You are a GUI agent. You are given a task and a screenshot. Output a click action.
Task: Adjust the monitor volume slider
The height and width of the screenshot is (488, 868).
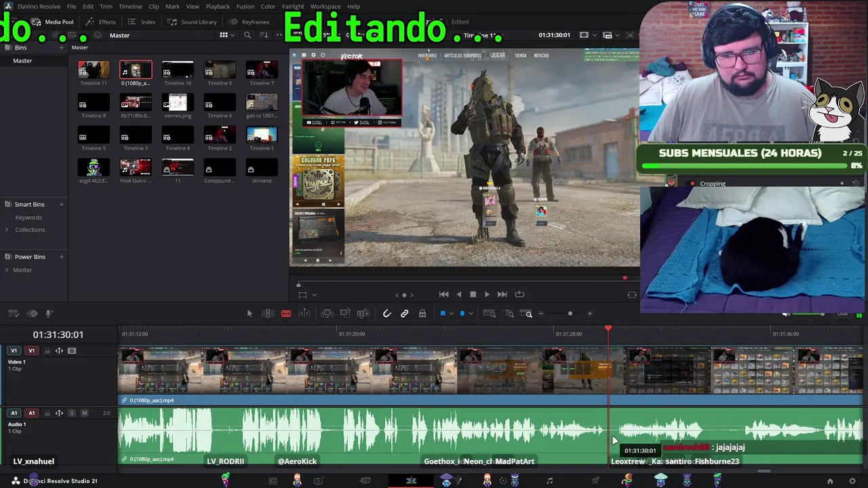[810, 314]
